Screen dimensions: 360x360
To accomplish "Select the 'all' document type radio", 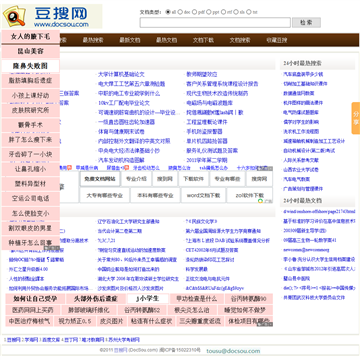I will pos(168,12).
